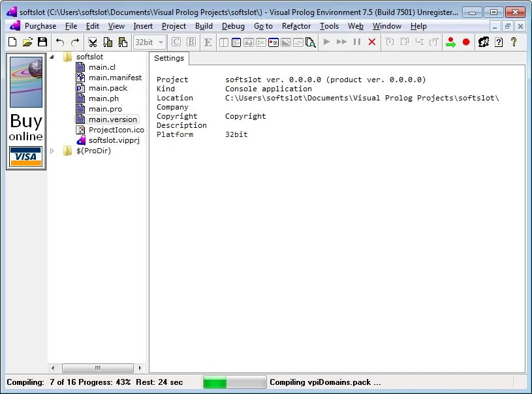Select softslot.vipprj in project tree
The height and width of the screenshot is (394, 532).
pos(114,140)
